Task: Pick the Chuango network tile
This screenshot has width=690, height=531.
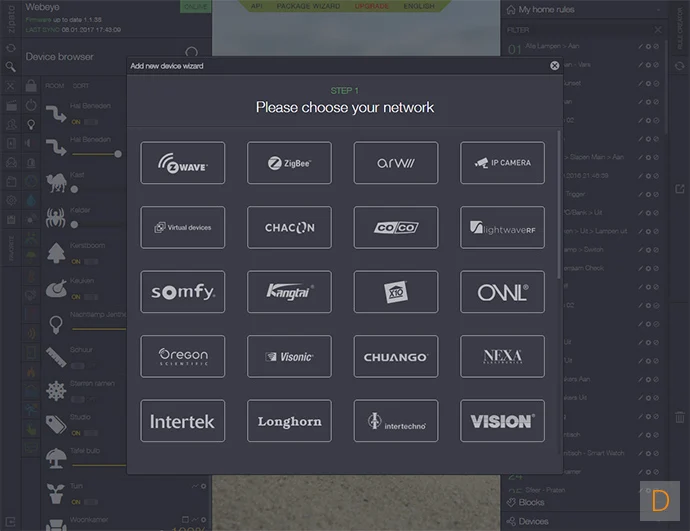Action: [396, 356]
